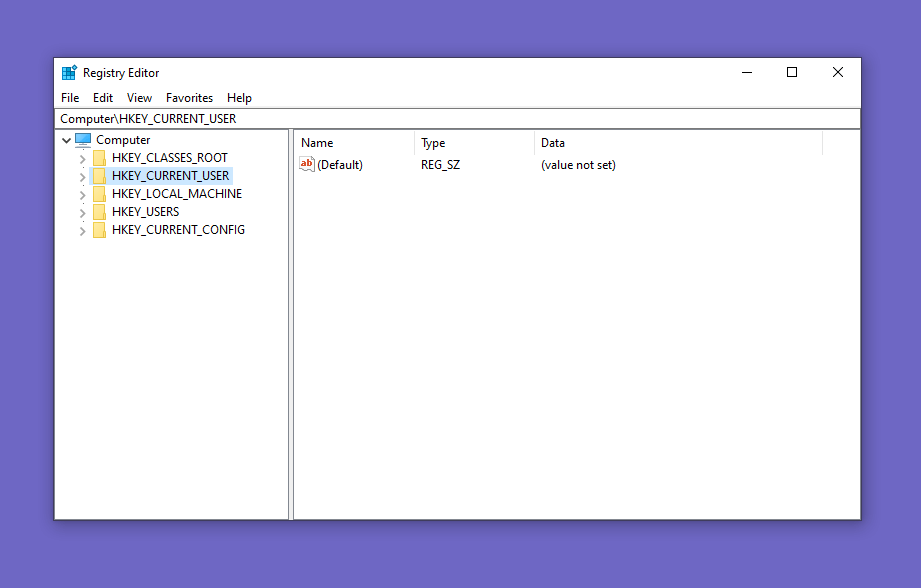
Task: Sort values by the Type column header
Action: (x=474, y=143)
